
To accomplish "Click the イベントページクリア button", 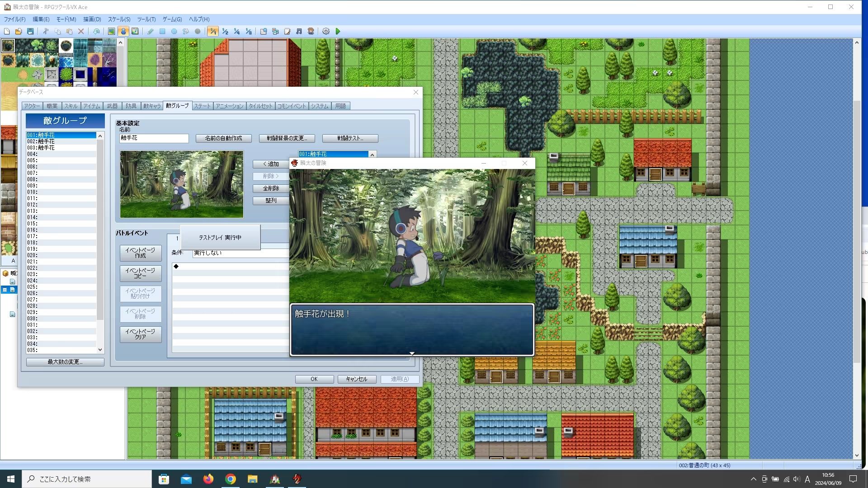I will click(x=141, y=334).
